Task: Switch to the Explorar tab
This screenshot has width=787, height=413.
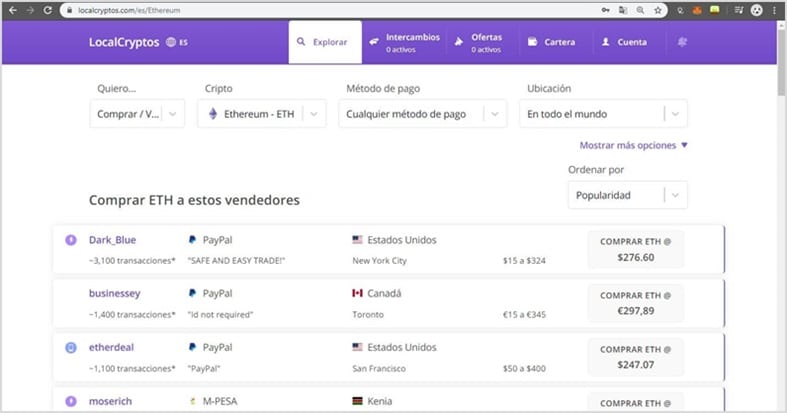Action: 325,42
